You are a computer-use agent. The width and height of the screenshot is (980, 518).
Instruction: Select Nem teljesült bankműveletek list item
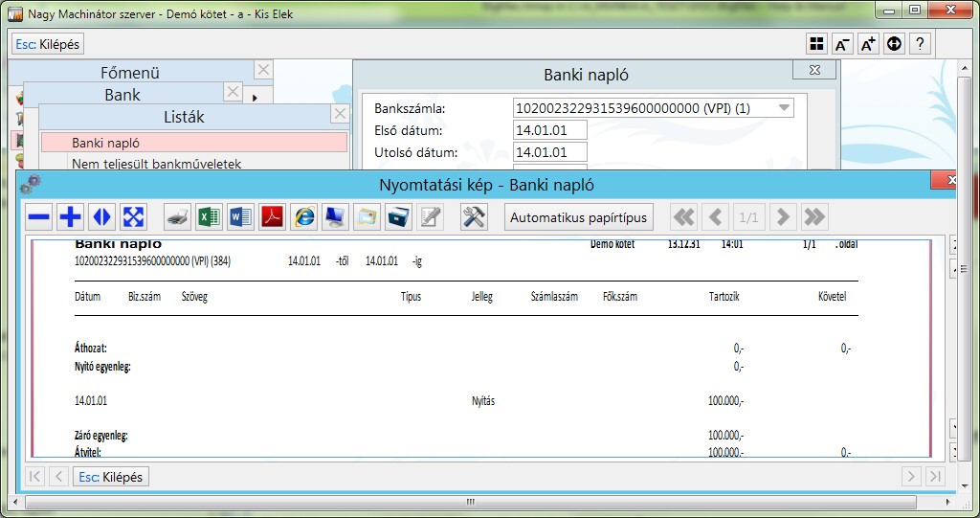(x=156, y=164)
